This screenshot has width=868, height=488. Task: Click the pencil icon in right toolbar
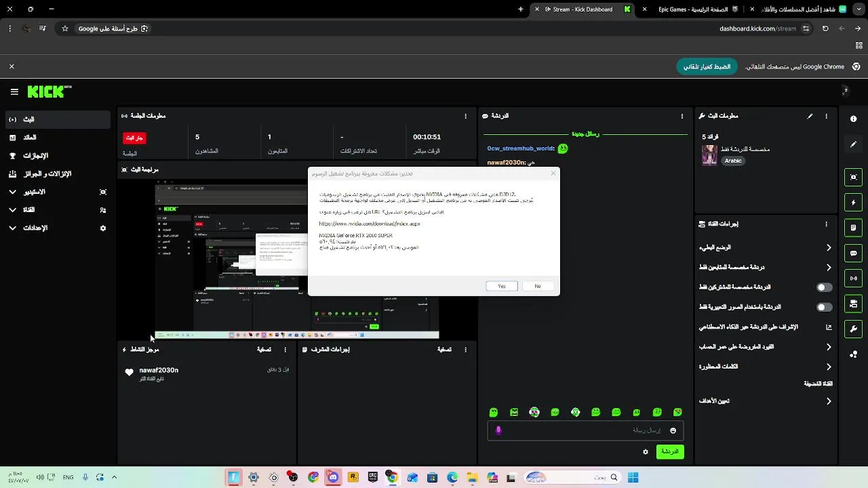tap(853, 144)
